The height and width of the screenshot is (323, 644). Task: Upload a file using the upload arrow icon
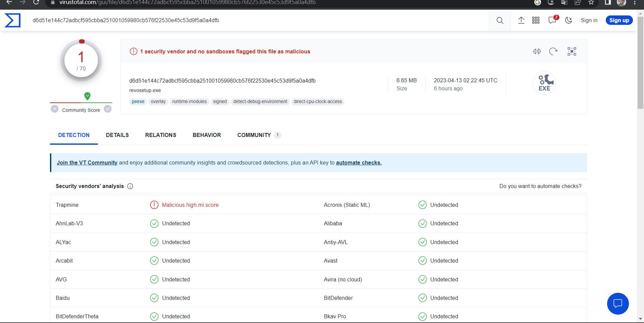pyautogui.click(x=521, y=20)
